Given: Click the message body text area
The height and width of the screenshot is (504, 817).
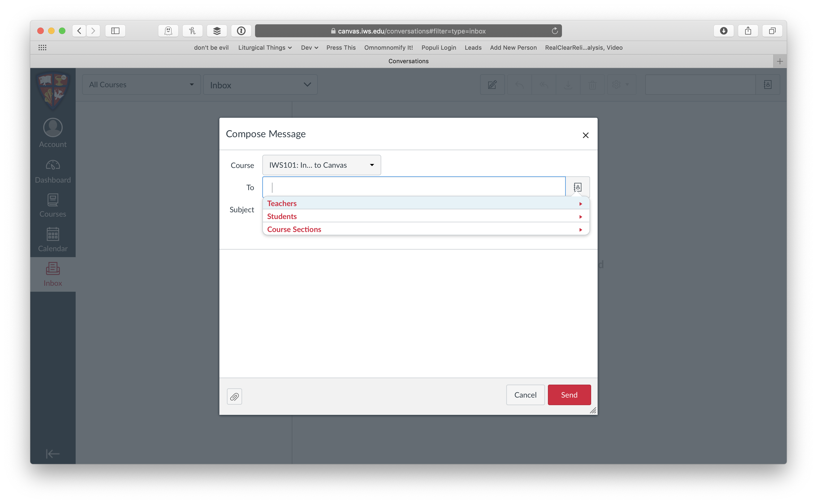Looking at the screenshot, I should pos(408,313).
